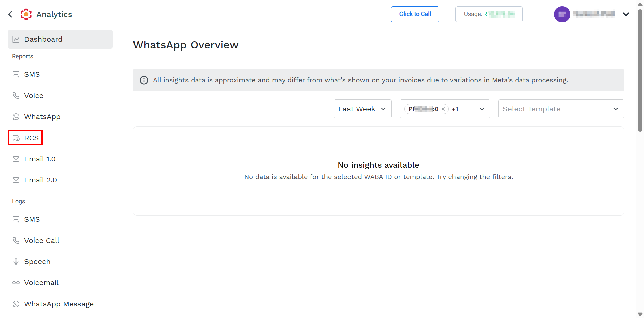The width and height of the screenshot is (644, 318).
Task: Expand the WABA ID multi-select dropdown
Action: point(482,109)
